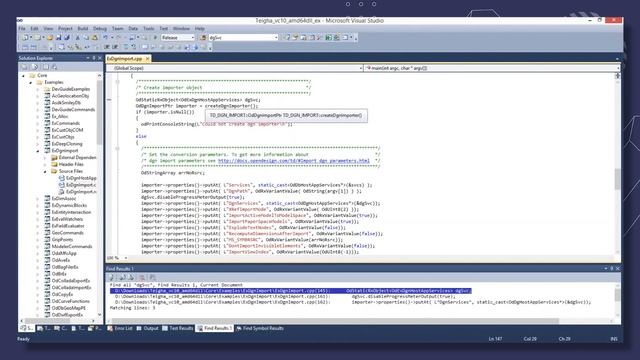Image resolution: width=640 pixels, height=360 pixels.
Task: Collapse the Source Files folder
Action: pyautogui.click(x=45, y=171)
